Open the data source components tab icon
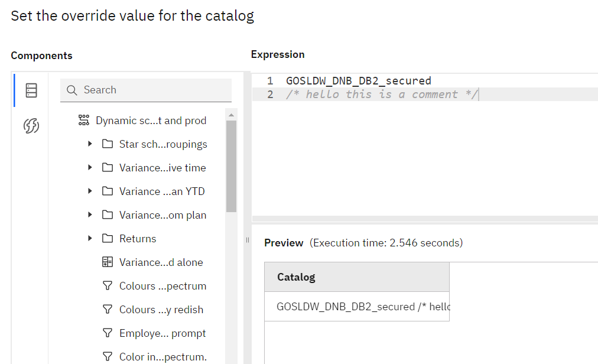Screen dimensions: 598x364 [x=31, y=90]
